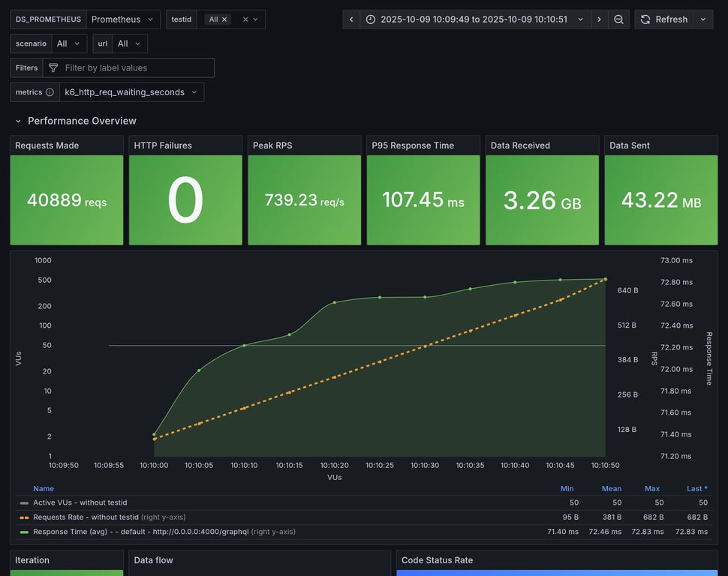Open the scenario variable dropdown
The width and height of the screenshot is (728, 576).
(68, 43)
